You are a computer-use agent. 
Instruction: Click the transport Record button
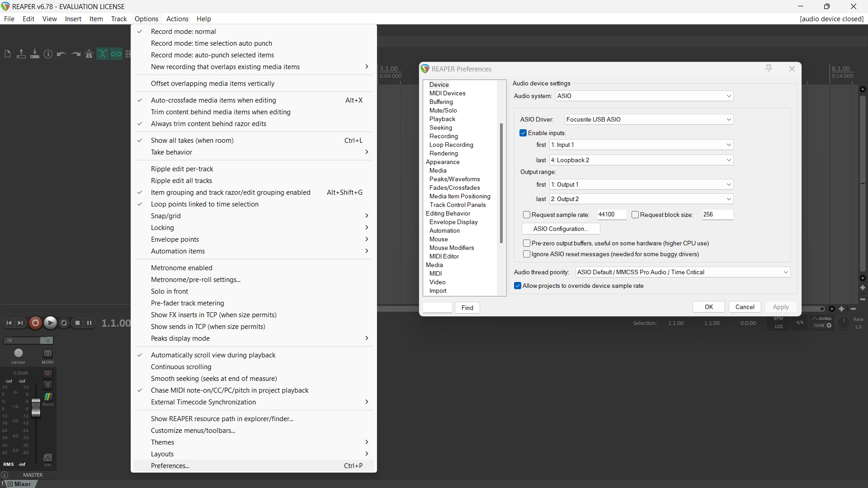[x=35, y=323]
